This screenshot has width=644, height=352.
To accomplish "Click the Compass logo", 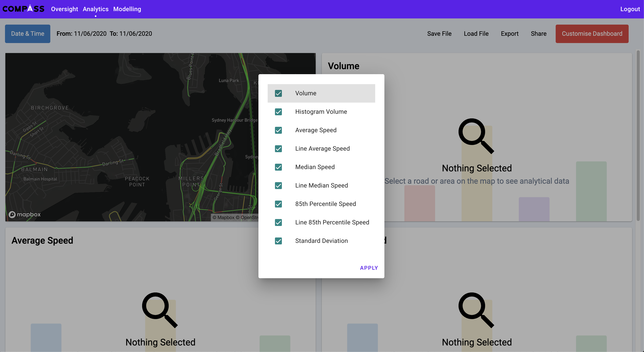I will tap(23, 9).
